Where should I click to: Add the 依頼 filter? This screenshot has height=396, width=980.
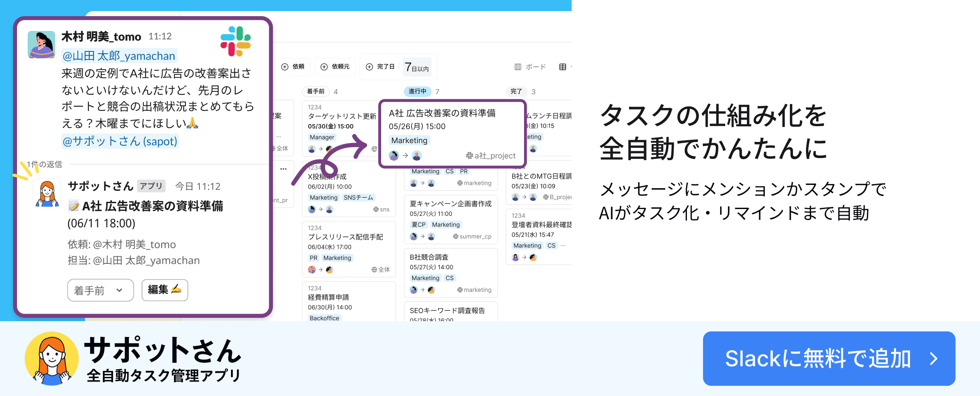(293, 67)
